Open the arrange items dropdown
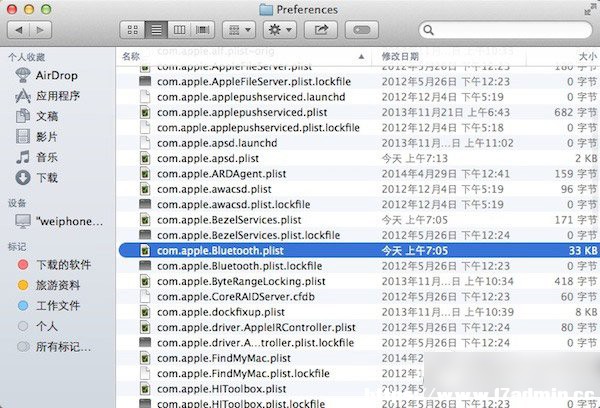Screen dimensions: 600x408 239,30
